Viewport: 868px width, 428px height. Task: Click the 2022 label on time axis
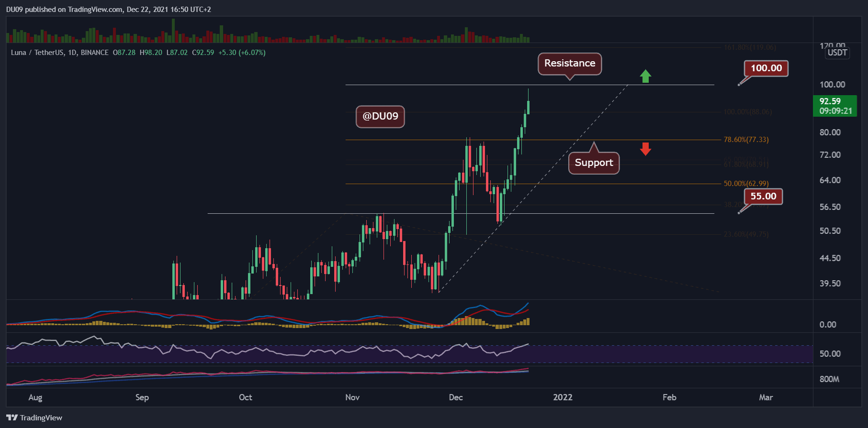point(563,397)
